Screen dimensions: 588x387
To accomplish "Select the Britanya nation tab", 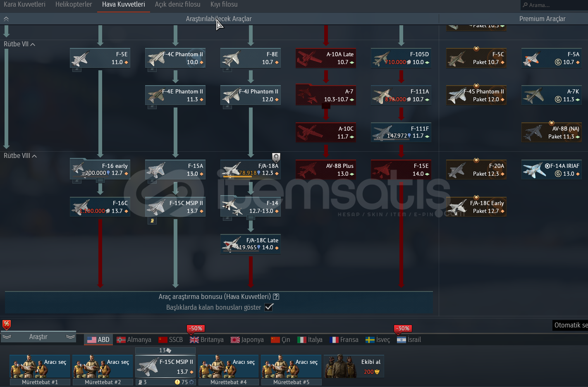I will coord(207,340).
